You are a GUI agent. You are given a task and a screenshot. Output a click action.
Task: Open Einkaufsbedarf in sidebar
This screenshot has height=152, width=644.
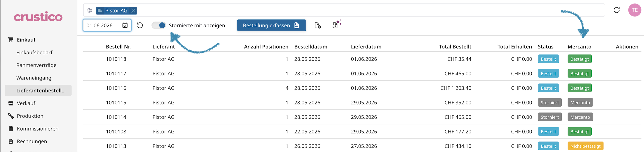pos(34,52)
